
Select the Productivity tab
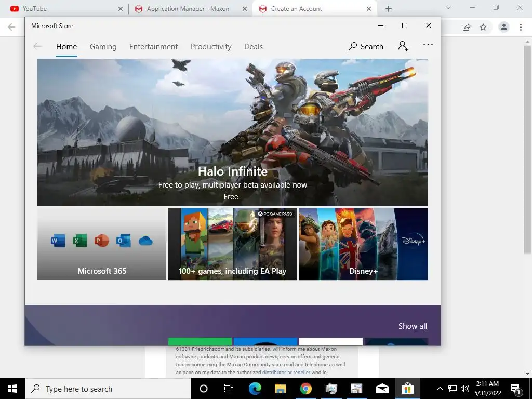click(211, 46)
